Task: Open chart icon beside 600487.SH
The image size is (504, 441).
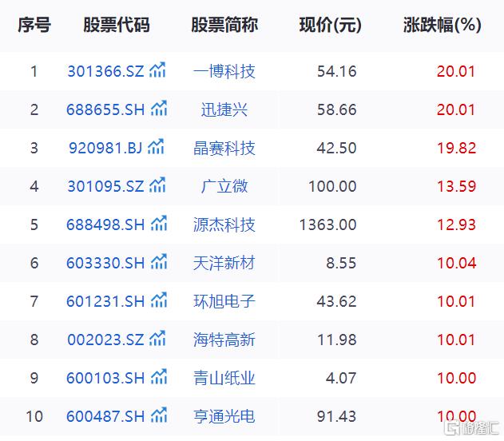Action: pos(159,415)
